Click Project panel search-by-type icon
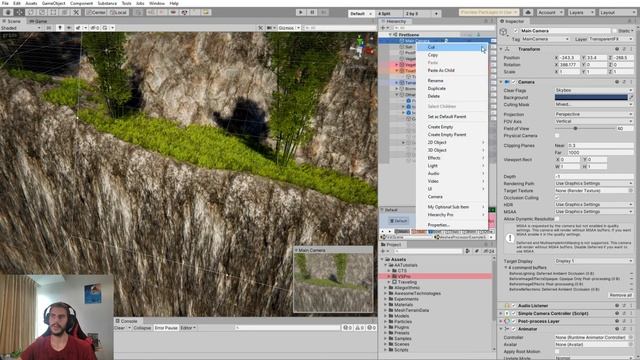Image resolution: width=640 pixels, height=360 pixels. [x=467, y=251]
